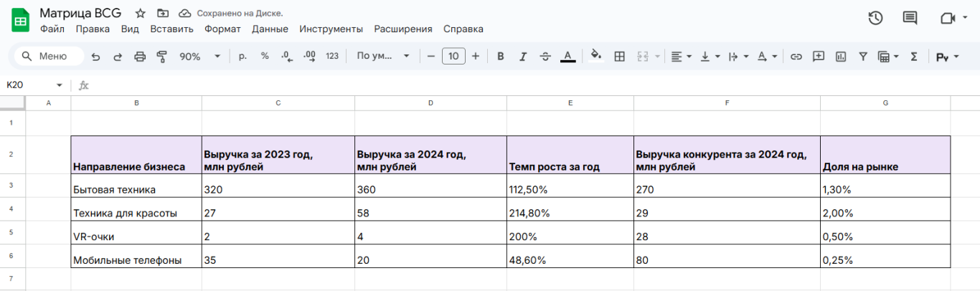Open the Инструменты menu
The width and height of the screenshot is (980, 291).
[331, 29]
